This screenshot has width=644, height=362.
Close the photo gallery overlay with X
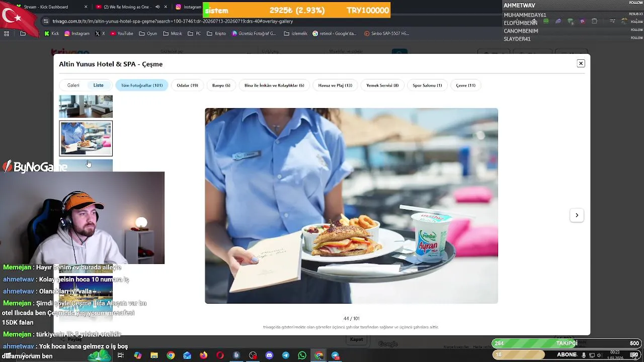coord(581,63)
